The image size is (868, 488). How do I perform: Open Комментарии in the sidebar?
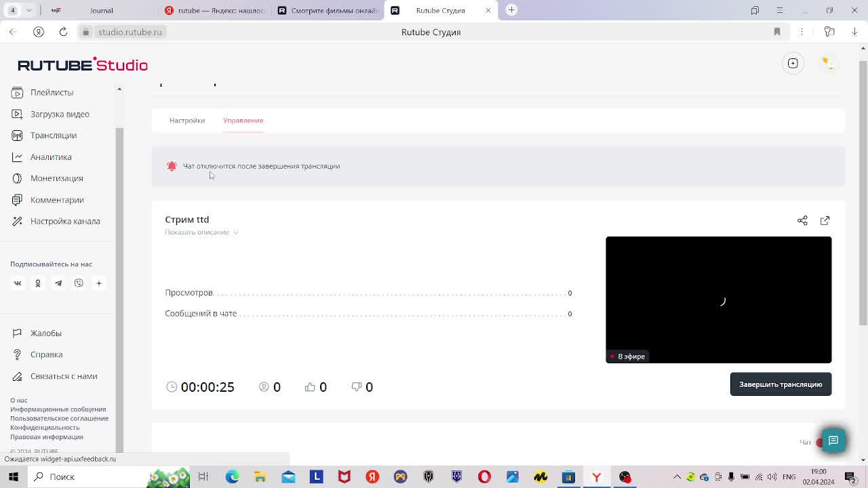[x=47, y=200]
